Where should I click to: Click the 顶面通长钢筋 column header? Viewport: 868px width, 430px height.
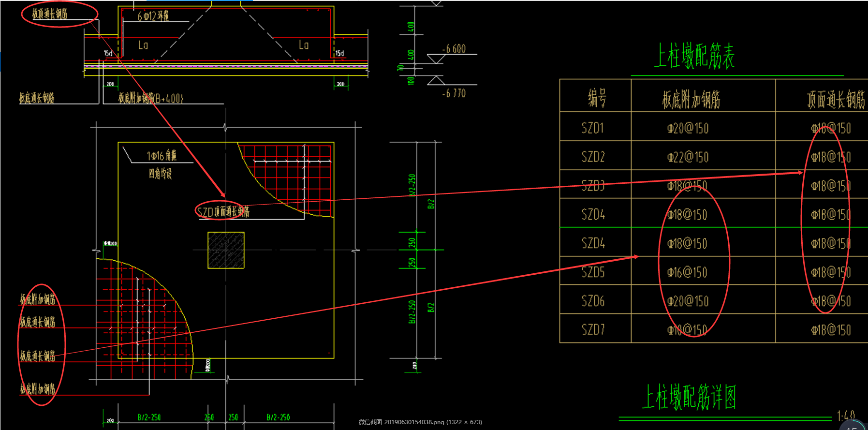pyautogui.click(x=836, y=100)
